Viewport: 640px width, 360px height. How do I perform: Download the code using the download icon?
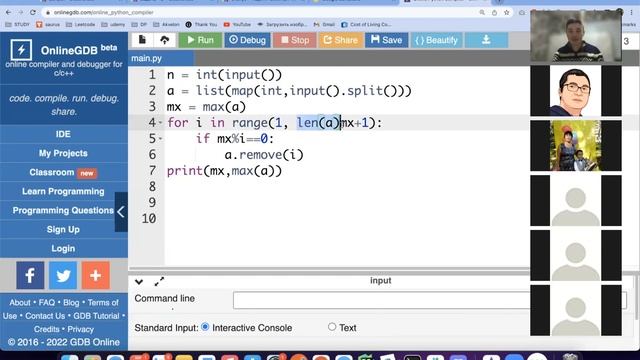click(x=486, y=40)
